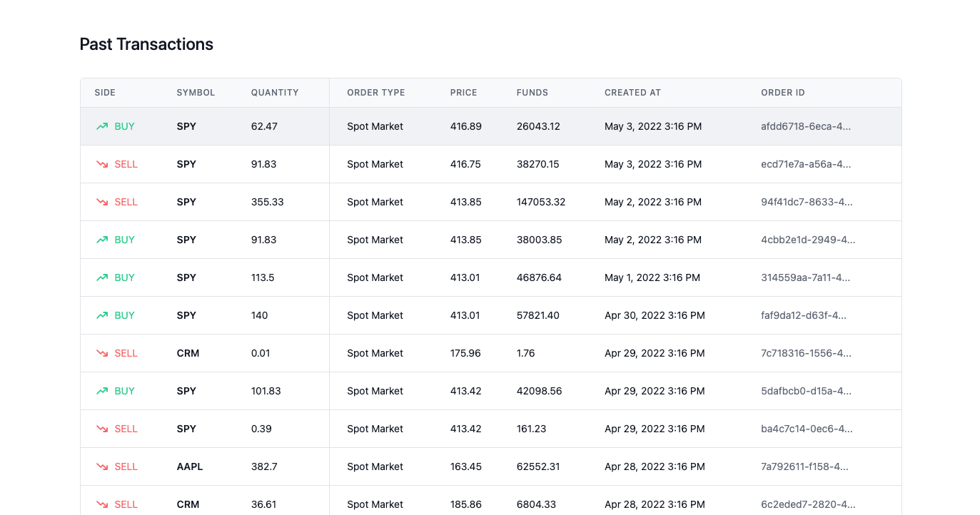Screen dimensions: 980x515
Task: Click SELL trend-down icon for order ecd71e7a
Action: (x=102, y=164)
